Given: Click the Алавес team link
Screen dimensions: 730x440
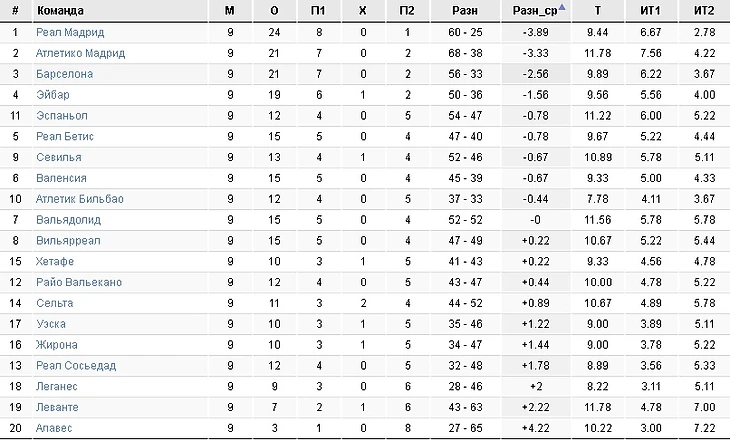Looking at the screenshot, I should click(56, 428).
